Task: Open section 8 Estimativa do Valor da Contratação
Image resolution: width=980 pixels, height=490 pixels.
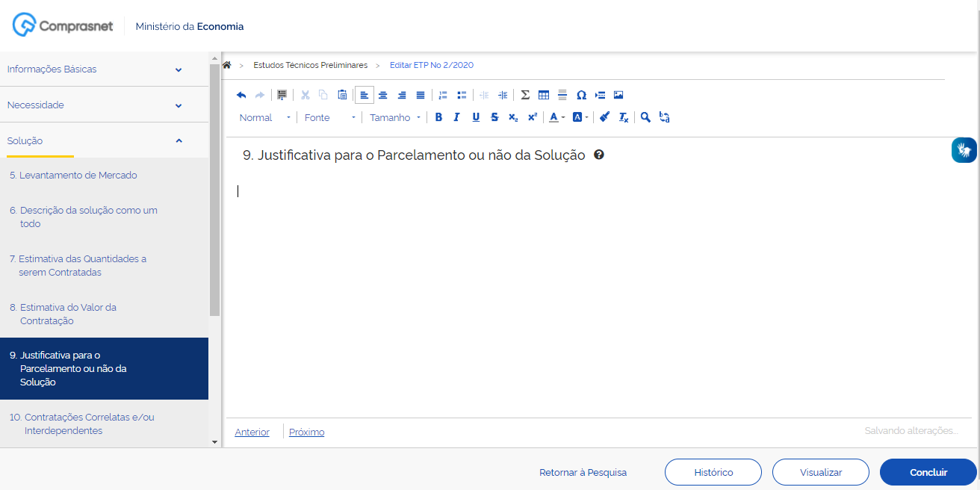Action: coord(75,314)
